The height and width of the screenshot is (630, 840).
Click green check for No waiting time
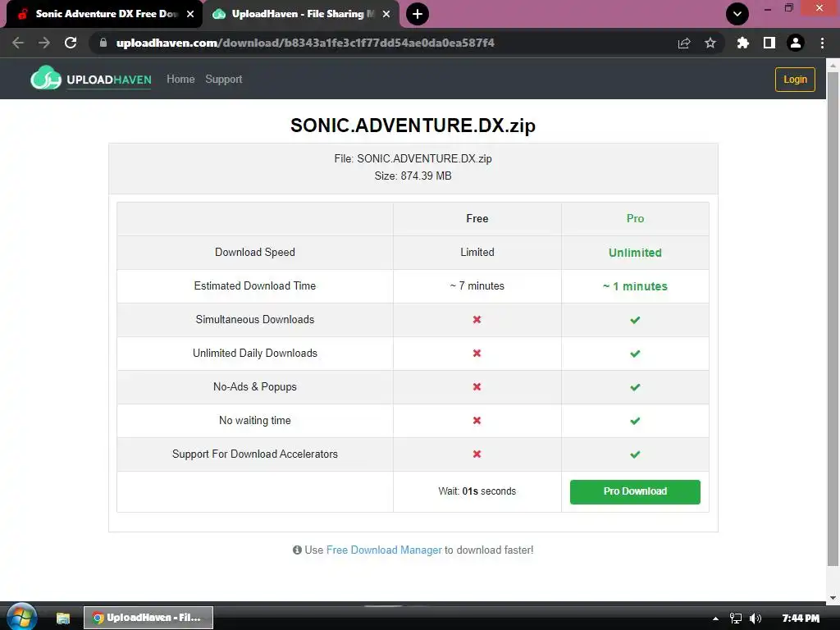pos(635,421)
